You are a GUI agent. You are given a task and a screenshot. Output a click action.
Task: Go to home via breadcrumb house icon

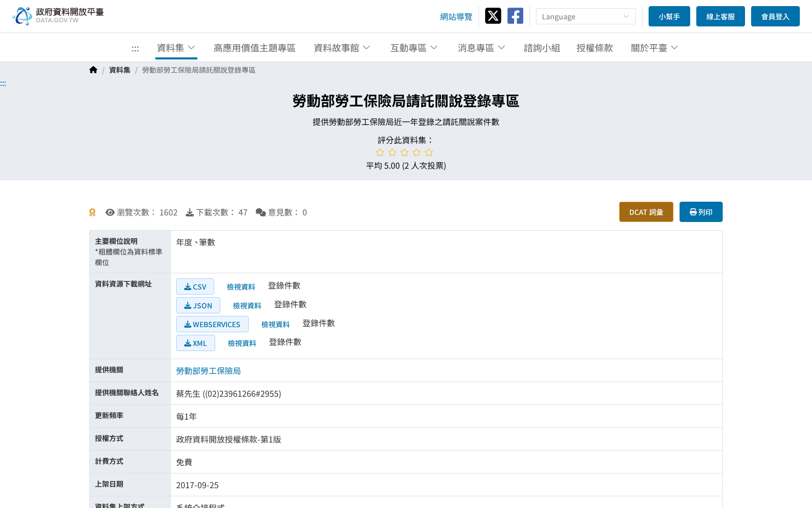(x=93, y=70)
